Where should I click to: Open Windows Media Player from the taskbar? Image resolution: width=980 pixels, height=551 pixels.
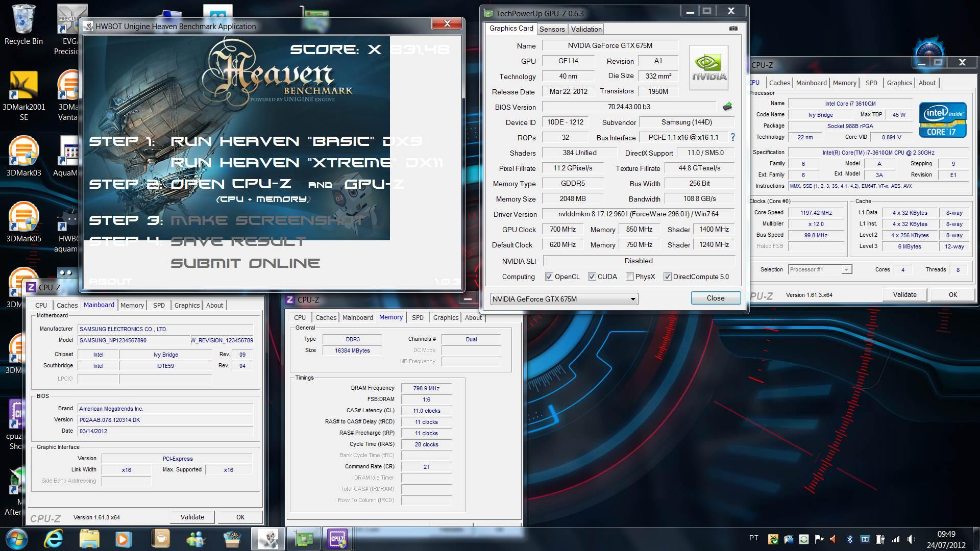[x=123, y=539]
